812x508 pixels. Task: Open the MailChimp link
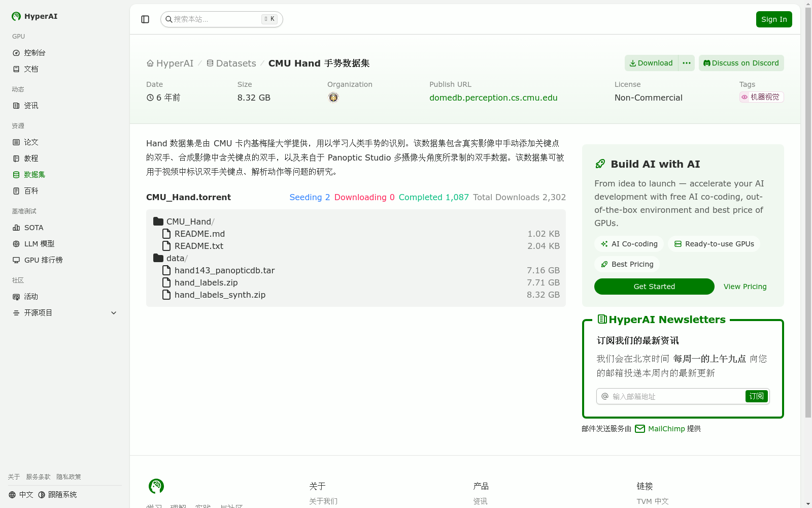pyautogui.click(x=660, y=429)
